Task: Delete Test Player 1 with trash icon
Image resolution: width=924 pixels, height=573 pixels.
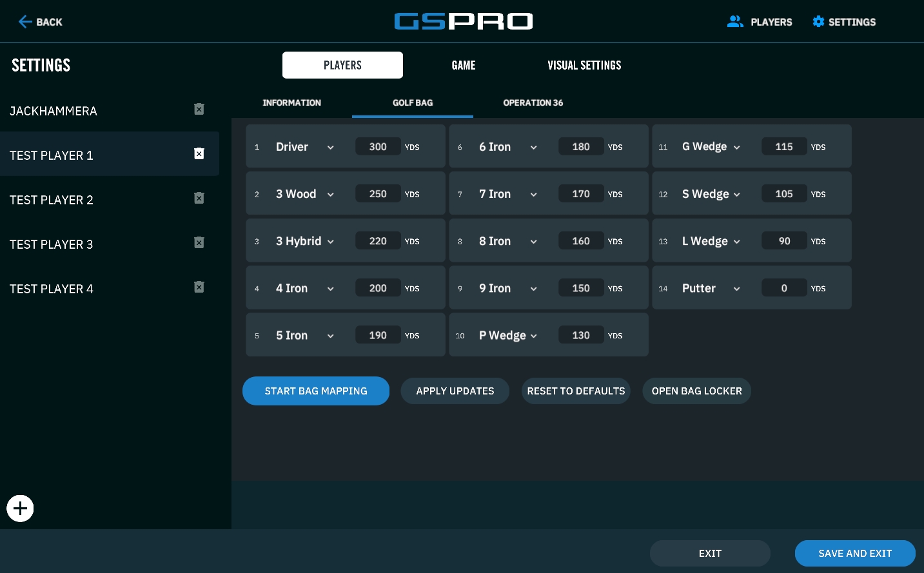Action: [x=199, y=153]
